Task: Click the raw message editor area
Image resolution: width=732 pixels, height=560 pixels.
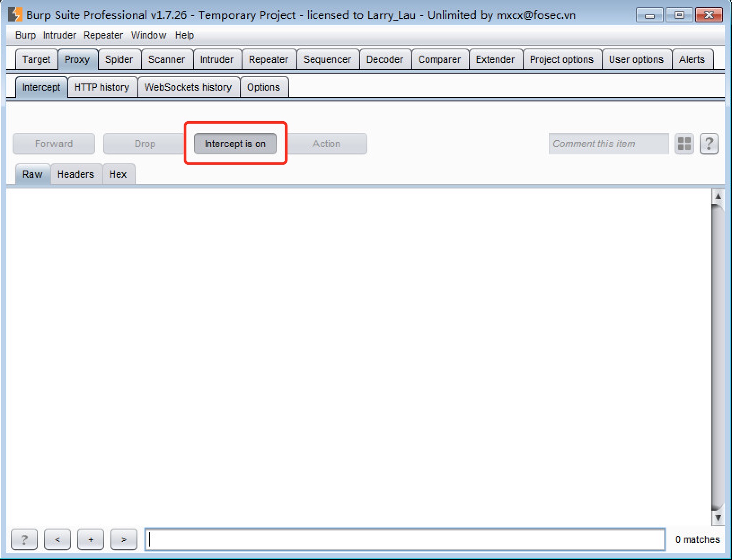Action: [358, 357]
